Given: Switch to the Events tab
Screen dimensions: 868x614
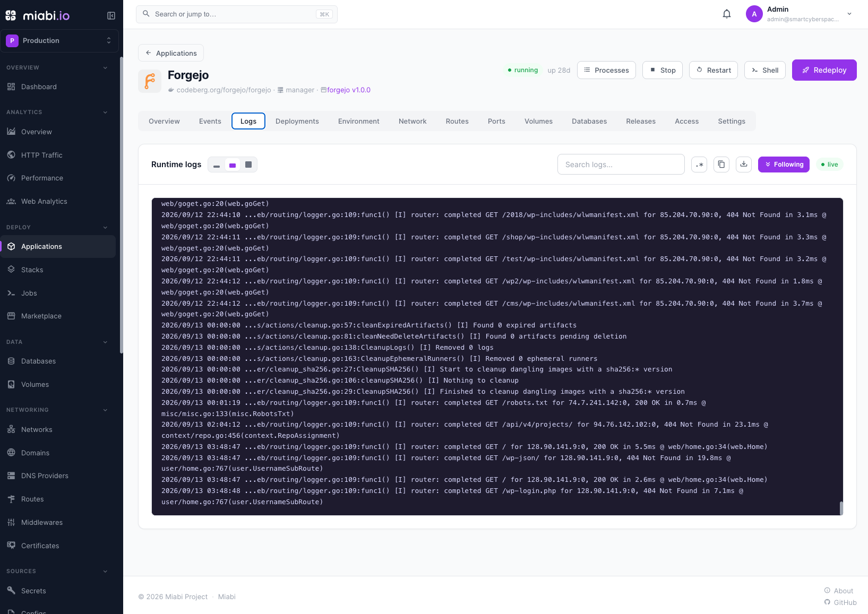Looking at the screenshot, I should [x=210, y=122].
